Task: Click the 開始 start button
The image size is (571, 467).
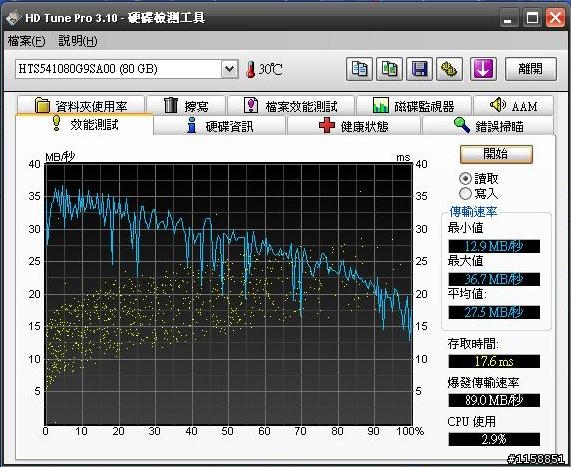Action: (x=496, y=154)
